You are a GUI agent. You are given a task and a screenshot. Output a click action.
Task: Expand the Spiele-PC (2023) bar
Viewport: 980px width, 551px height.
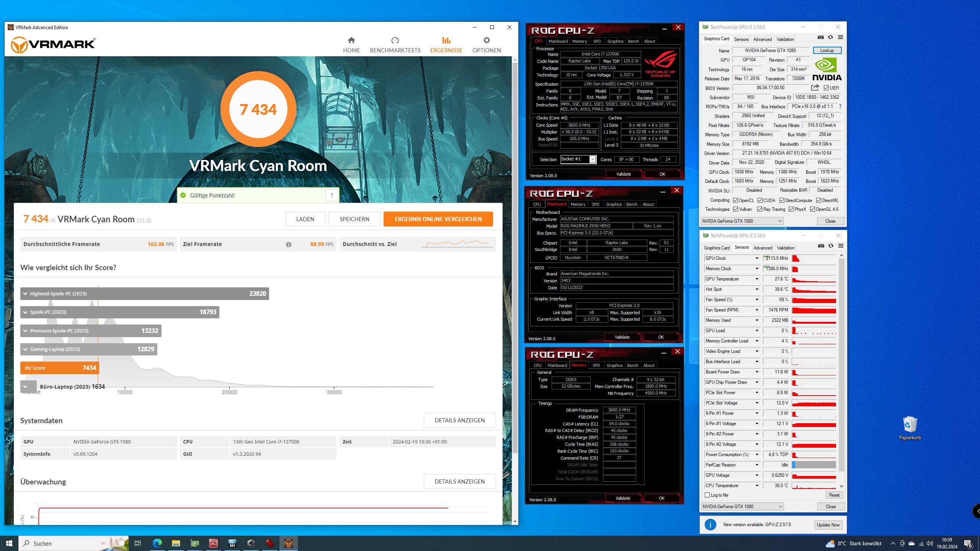click(x=120, y=312)
